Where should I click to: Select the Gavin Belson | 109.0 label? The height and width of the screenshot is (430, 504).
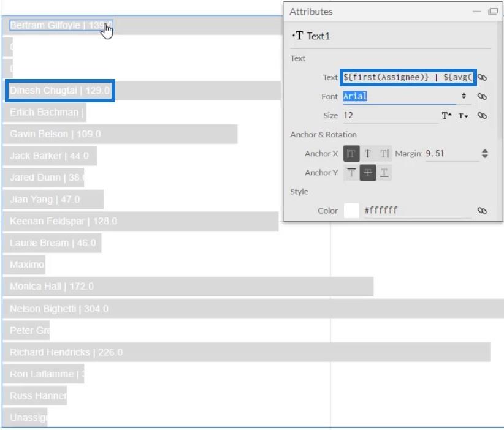coord(55,134)
